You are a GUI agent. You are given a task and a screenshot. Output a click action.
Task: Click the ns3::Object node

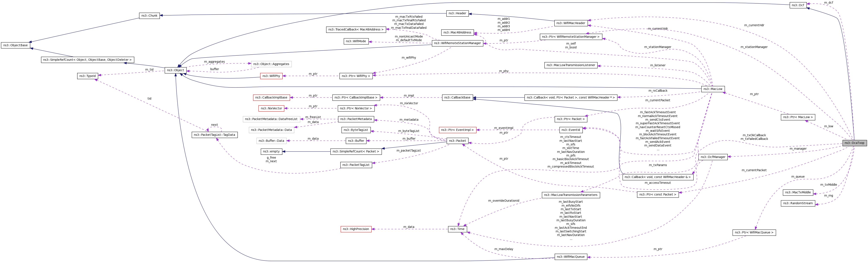[176, 70]
